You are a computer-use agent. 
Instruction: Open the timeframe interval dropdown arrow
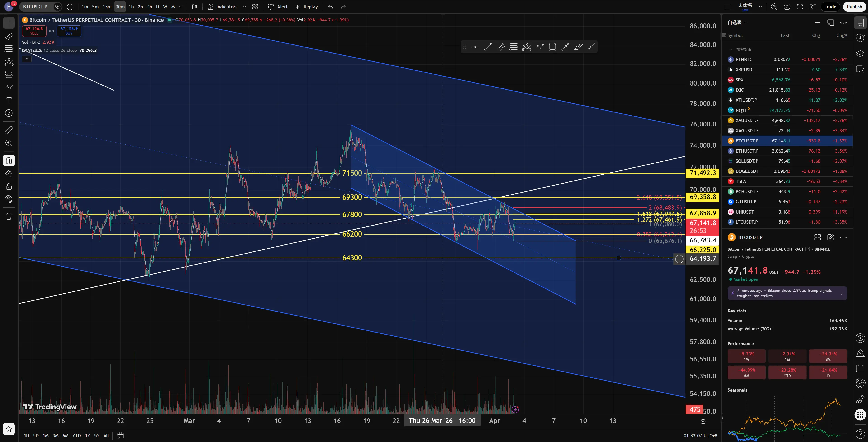181,7
